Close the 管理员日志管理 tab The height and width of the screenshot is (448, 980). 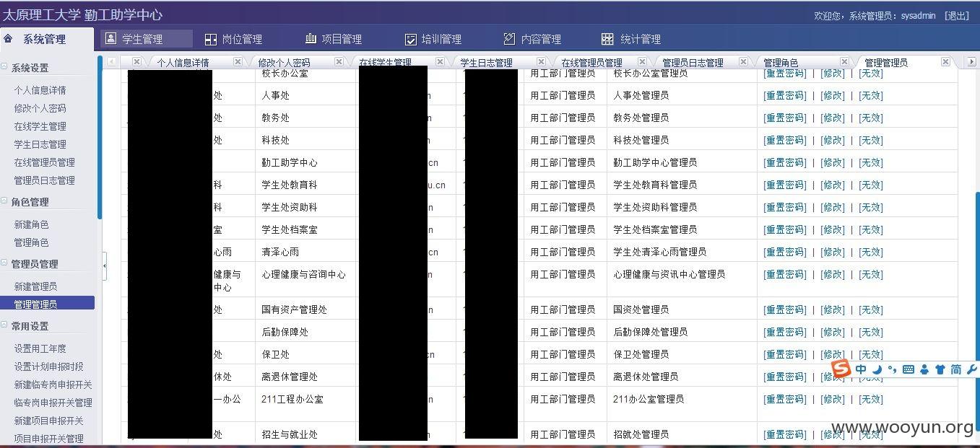tap(743, 62)
